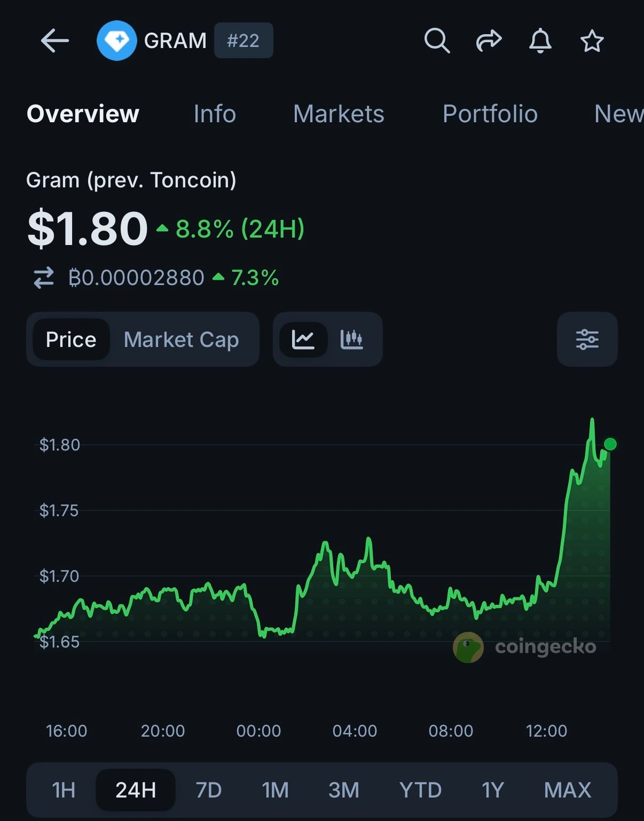Select the 7D time range
Screen dimensions: 644x821
coord(208,790)
